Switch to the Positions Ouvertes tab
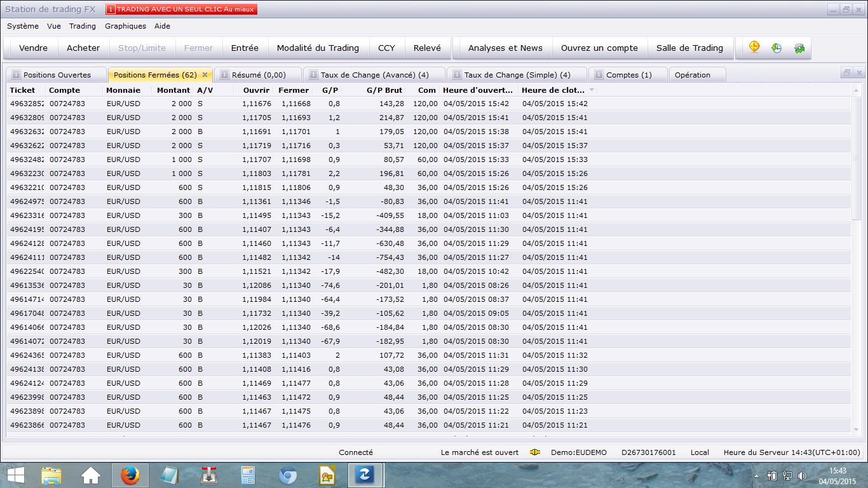 tap(57, 75)
